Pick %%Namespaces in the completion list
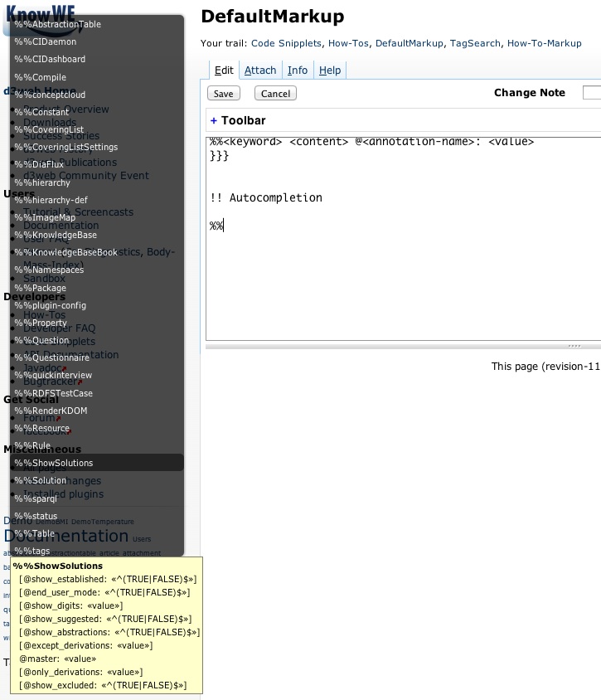 (x=97, y=270)
